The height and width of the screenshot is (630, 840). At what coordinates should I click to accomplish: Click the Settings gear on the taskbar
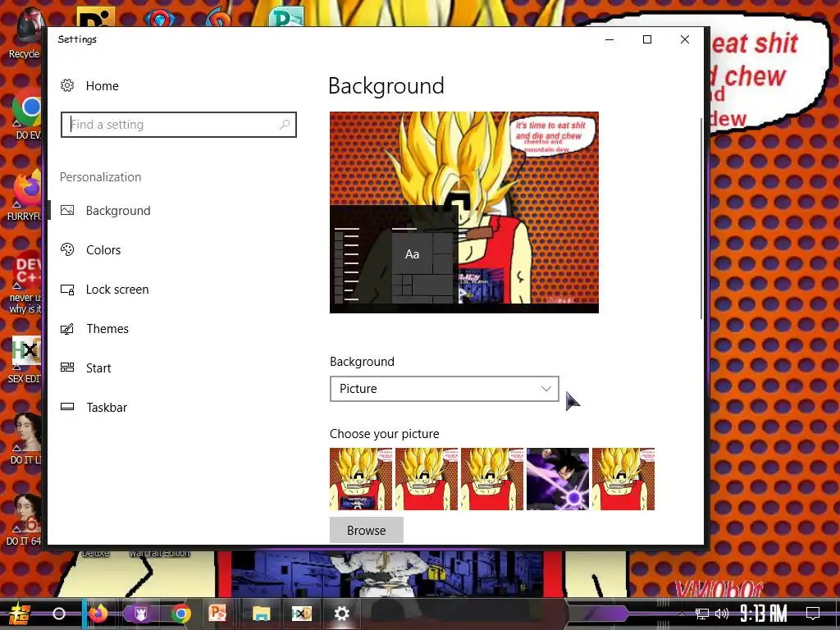342,614
